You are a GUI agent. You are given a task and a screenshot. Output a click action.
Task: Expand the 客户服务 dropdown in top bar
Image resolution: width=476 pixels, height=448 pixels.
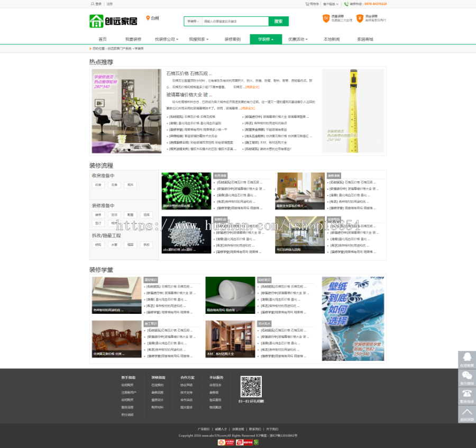[331, 4]
